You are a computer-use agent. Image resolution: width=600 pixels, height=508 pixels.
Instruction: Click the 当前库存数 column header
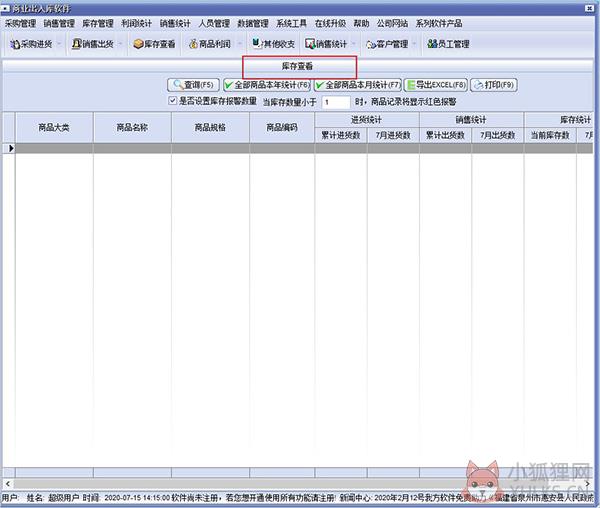tap(550, 135)
